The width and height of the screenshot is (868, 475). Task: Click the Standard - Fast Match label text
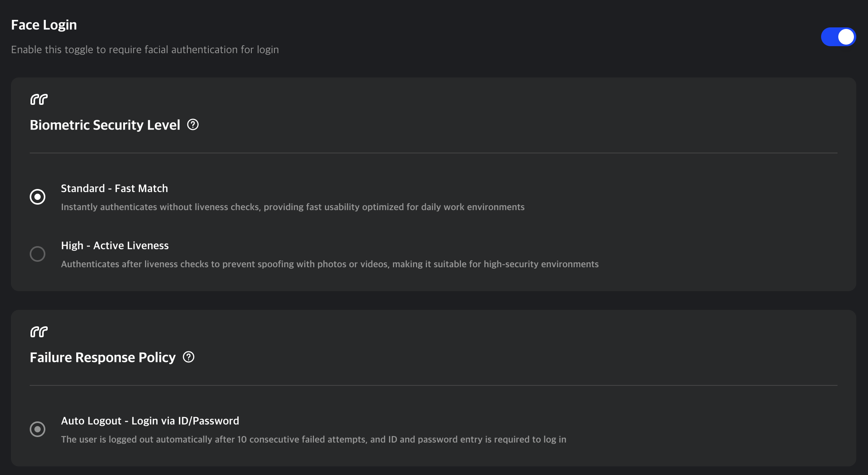pos(114,188)
